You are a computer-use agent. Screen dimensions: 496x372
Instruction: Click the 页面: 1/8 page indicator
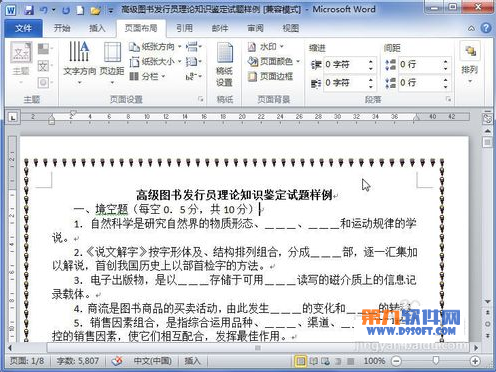(x=27, y=361)
